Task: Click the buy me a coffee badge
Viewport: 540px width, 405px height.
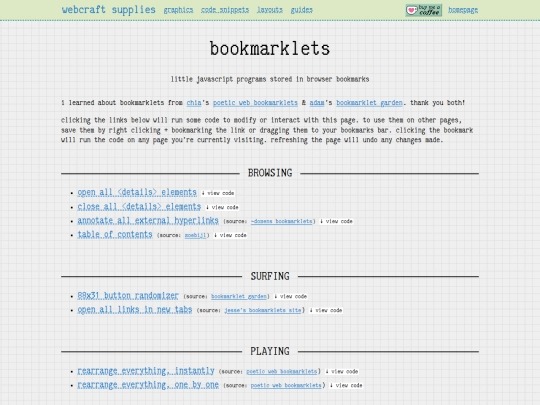Action: [x=424, y=10]
